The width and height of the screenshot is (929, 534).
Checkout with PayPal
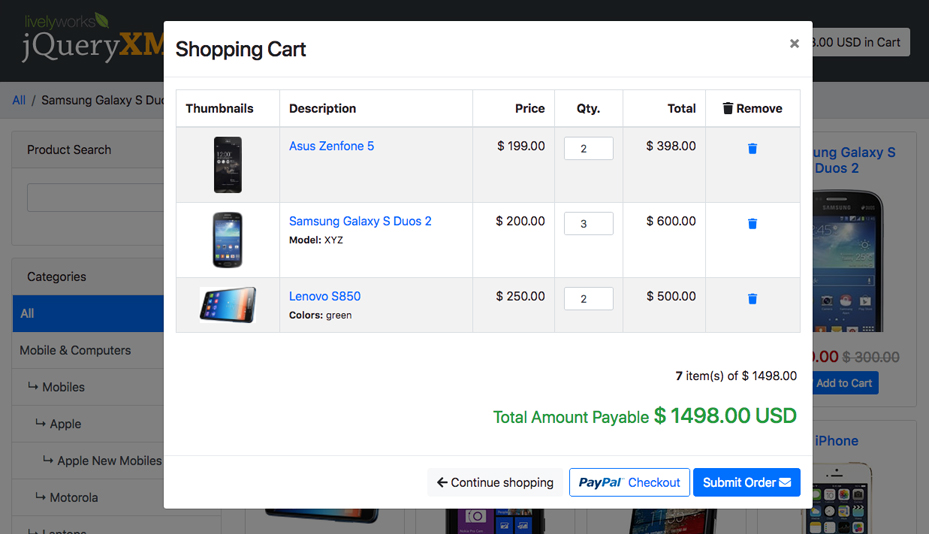point(629,482)
